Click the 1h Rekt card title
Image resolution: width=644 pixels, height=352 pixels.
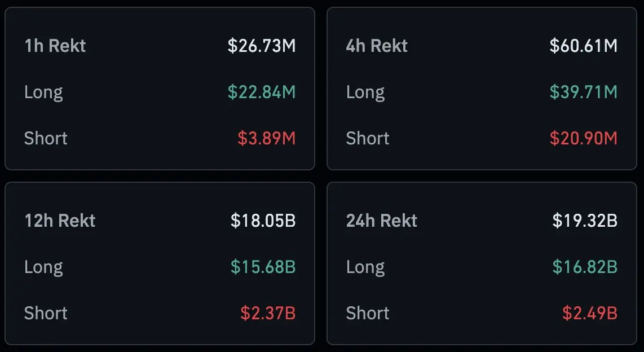[x=55, y=46]
